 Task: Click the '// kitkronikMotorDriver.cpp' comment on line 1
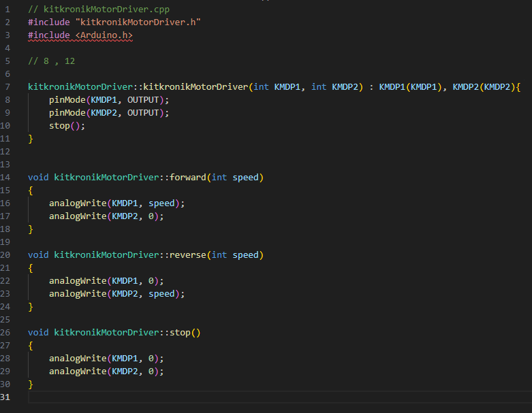tap(99, 10)
